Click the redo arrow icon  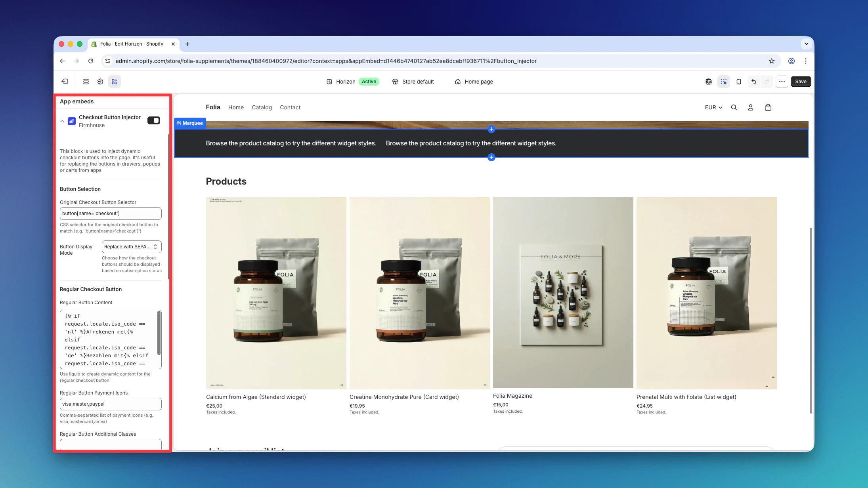coord(767,82)
